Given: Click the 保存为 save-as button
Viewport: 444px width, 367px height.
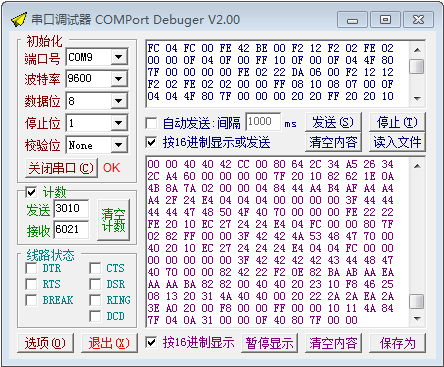Looking at the screenshot, I should point(397,343).
